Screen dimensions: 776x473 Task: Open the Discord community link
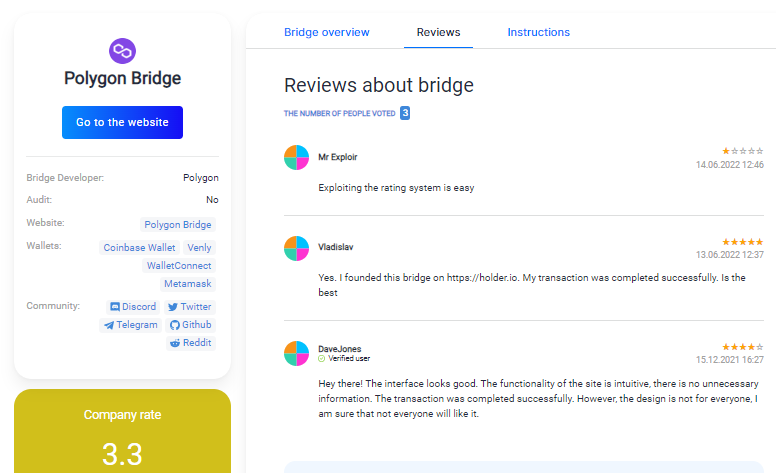click(133, 307)
